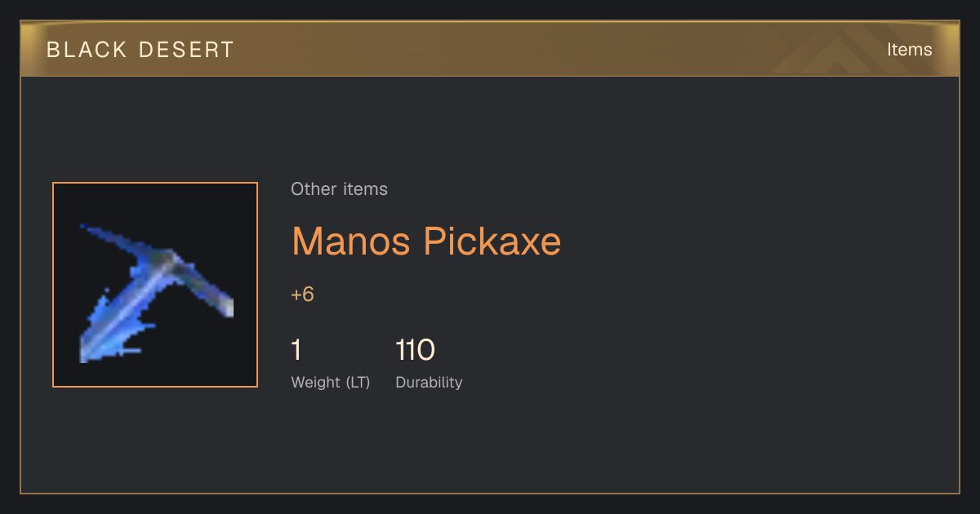Screen dimensions: 980x514
Task: Open the Items section in header
Action: coord(909,49)
